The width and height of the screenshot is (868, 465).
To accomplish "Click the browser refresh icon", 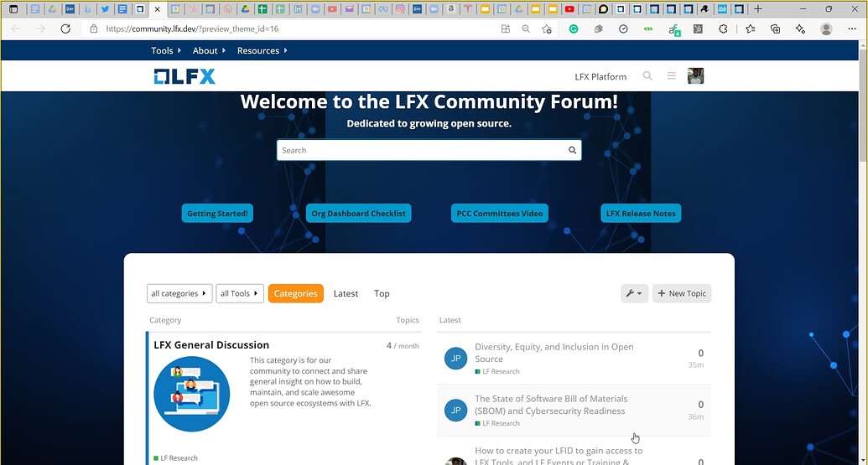I will (x=65, y=28).
